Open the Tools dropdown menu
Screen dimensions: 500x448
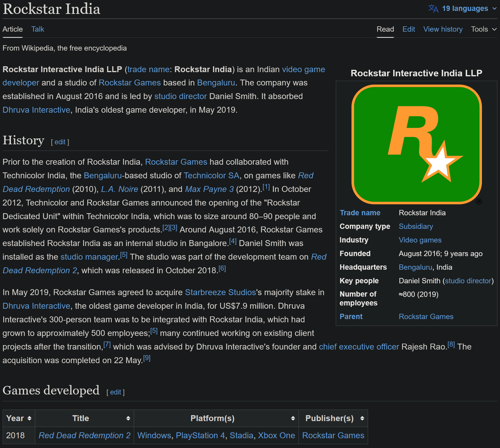tap(484, 29)
